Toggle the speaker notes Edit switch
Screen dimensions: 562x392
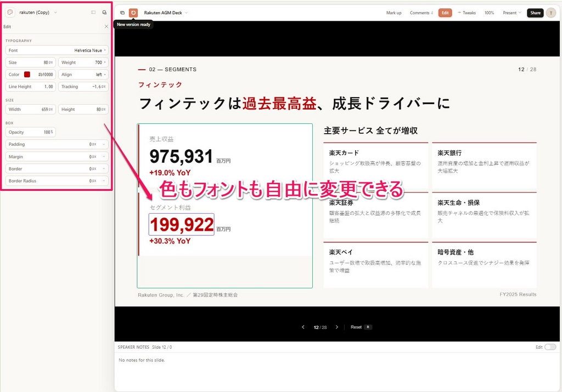(550, 347)
